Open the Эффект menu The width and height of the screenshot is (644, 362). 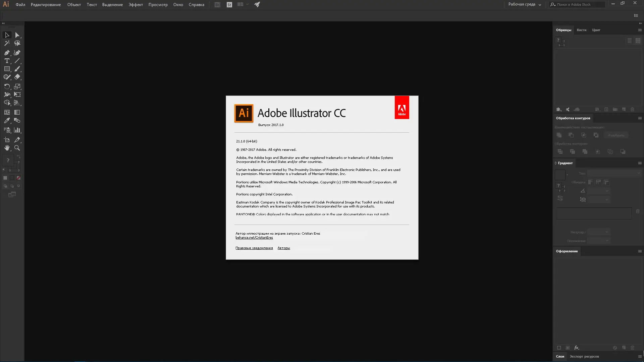pyautogui.click(x=136, y=5)
